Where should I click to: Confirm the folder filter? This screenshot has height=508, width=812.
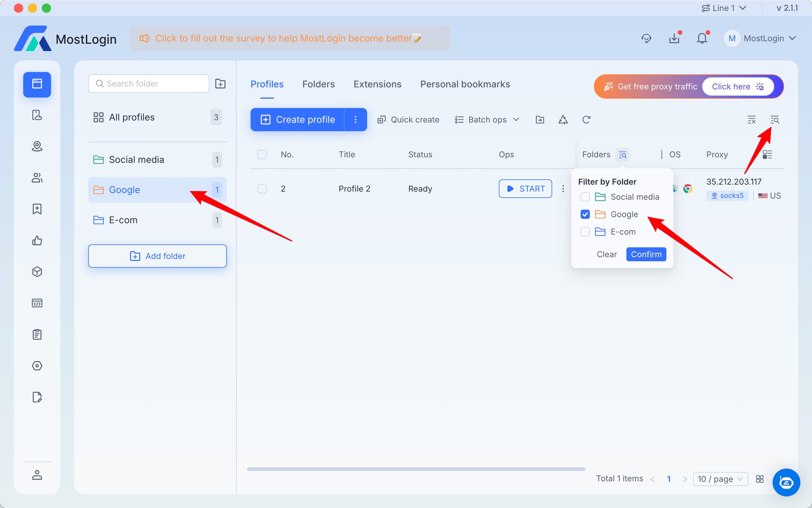(646, 254)
